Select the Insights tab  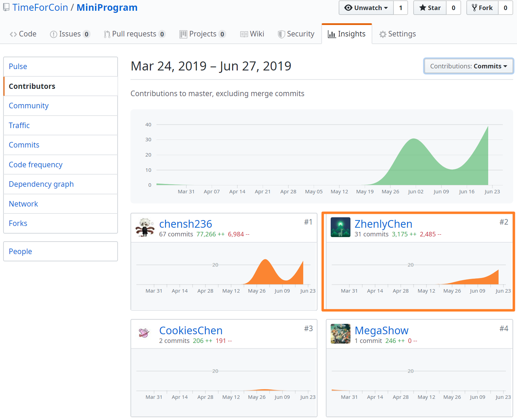(347, 34)
